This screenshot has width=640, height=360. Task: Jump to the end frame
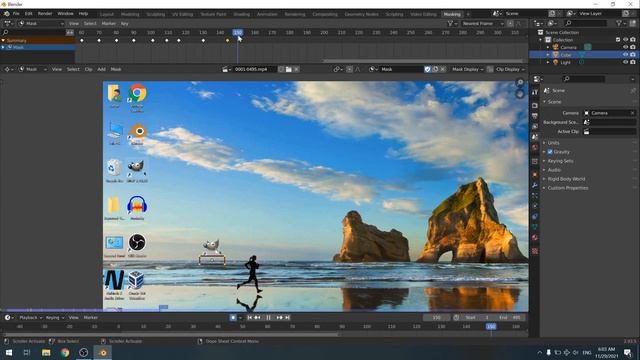287,318
